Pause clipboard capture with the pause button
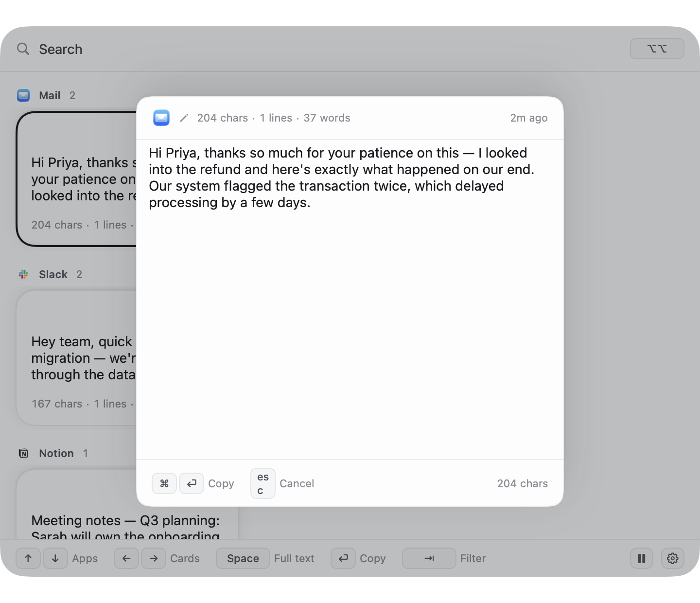This screenshot has height=603, width=700. (642, 558)
